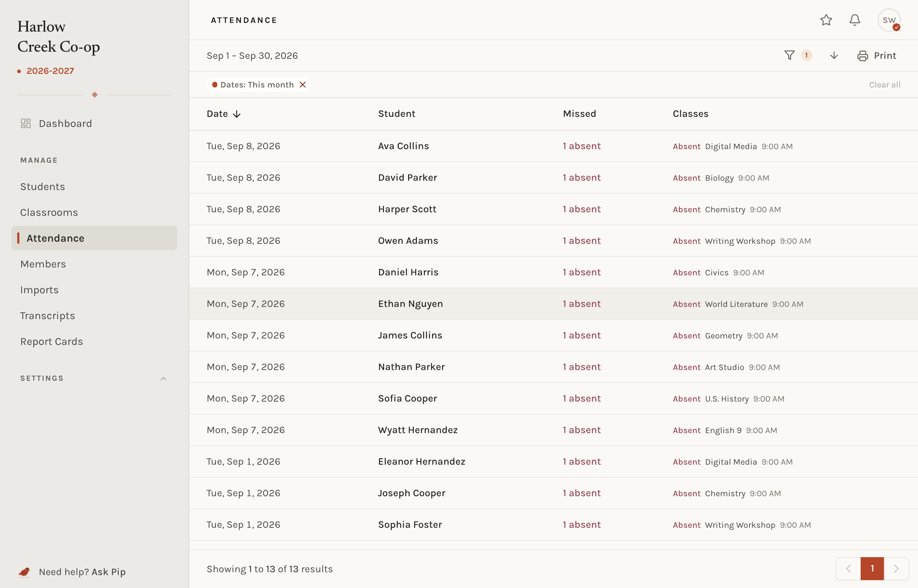
Task: Click student Eleanor Hernandez
Action: (422, 461)
